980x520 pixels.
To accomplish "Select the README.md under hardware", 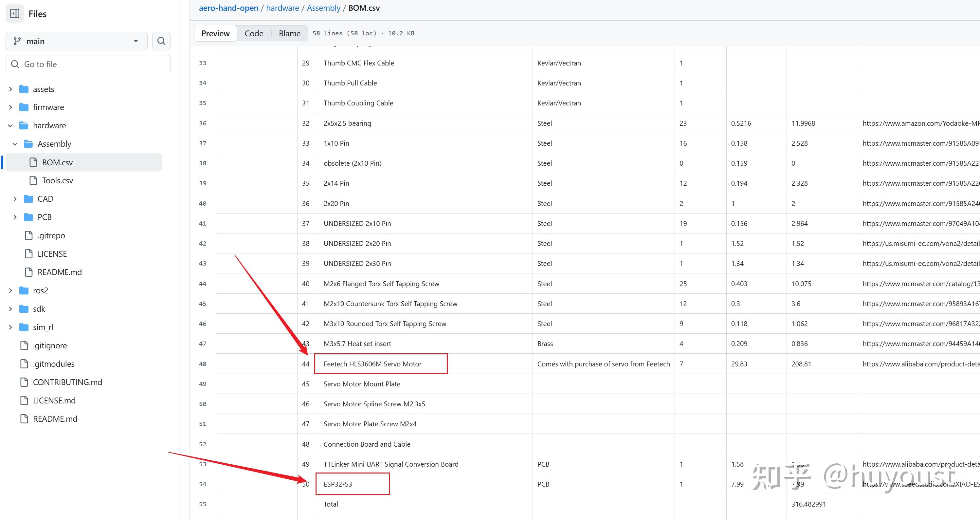I will point(59,272).
